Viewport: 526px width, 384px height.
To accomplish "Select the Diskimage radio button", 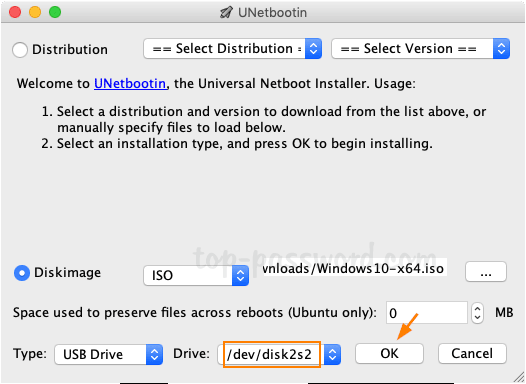I will point(22,273).
